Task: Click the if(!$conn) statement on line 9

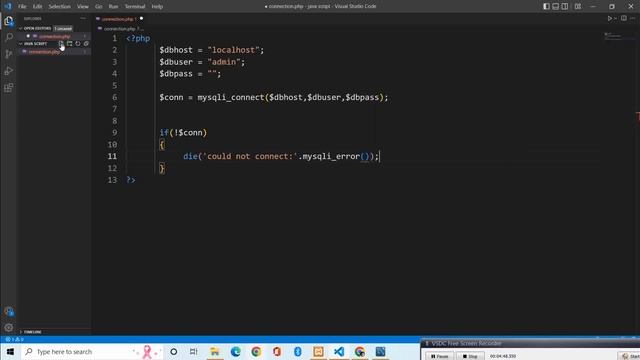Action: point(183,133)
